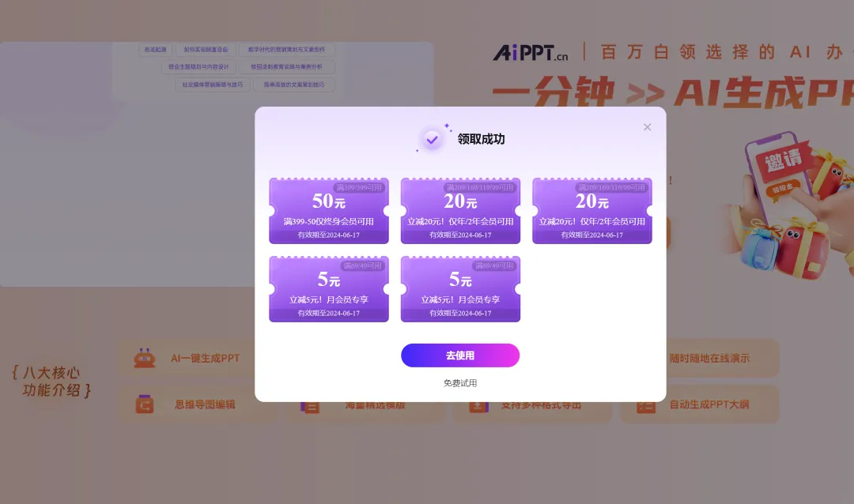Screen dimensions: 854x504
Task: Click the purple checkmark next to 领取成功
Action: (x=433, y=139)
